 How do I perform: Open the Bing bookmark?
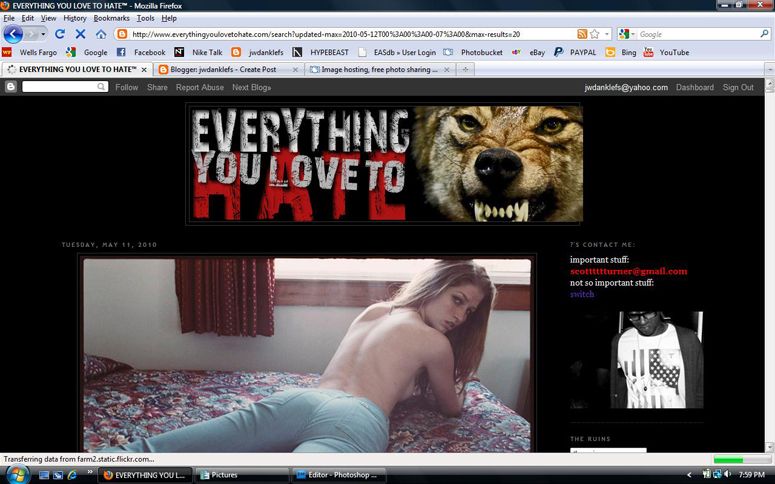tap(621, 52)
